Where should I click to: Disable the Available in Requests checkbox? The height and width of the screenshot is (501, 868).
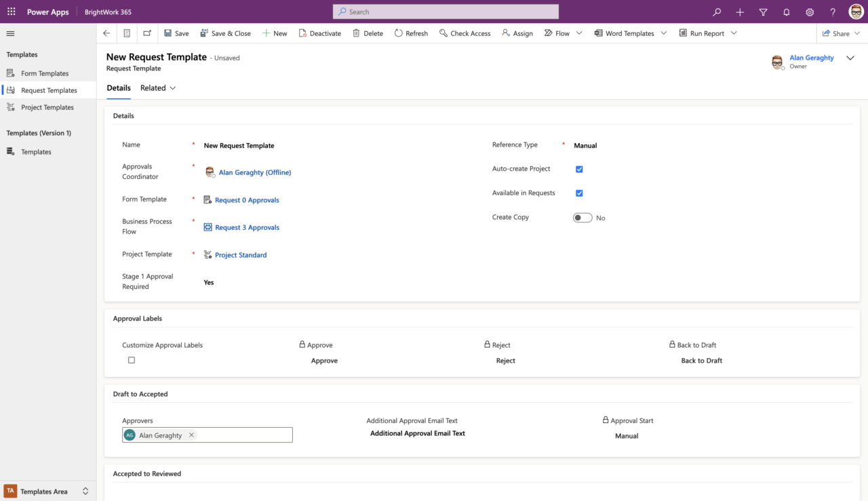[579, 193]
